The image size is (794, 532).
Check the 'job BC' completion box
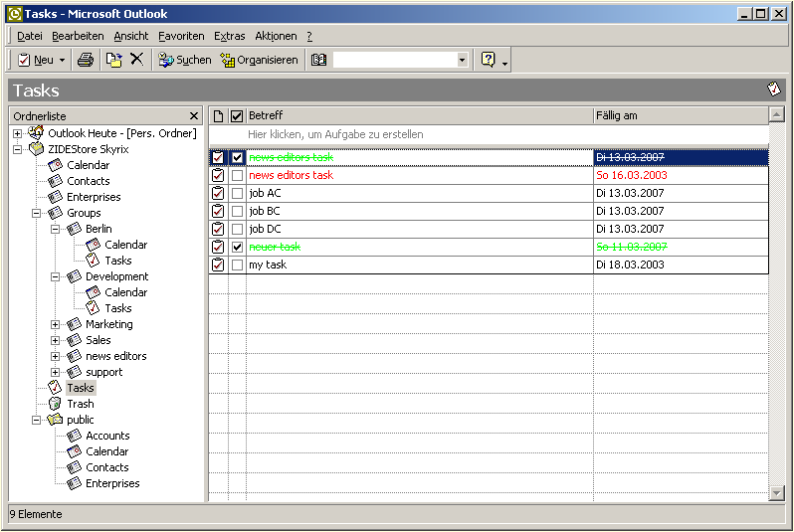pyautogui.click(x=237, y=211)
